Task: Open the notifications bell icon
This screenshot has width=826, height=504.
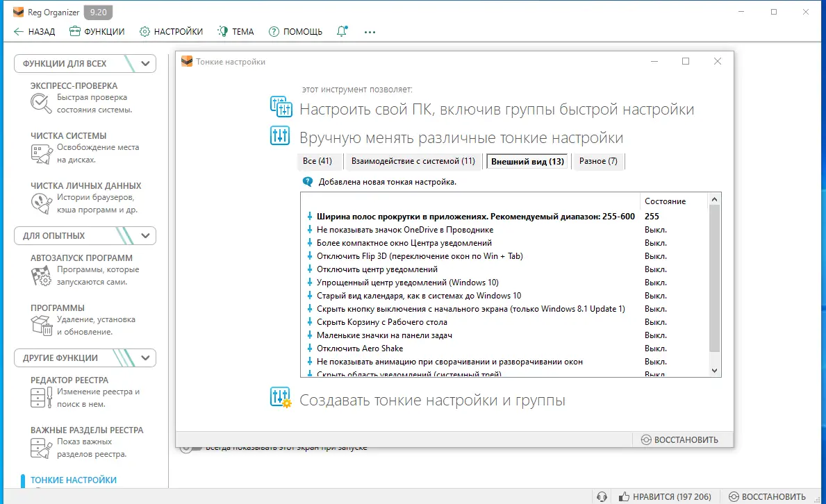Action: coord(342,31)
